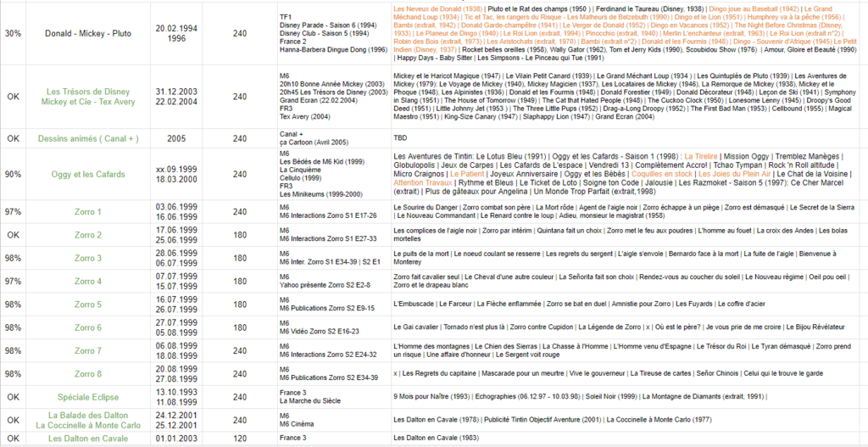Click the date cell '06.08.1999 18.08.1999'
Viewport: 868px width, 447px height.
(x=176, y=351)
